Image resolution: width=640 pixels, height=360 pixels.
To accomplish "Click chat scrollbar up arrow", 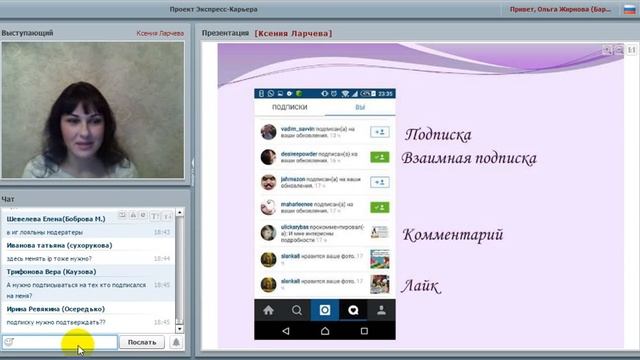I will click(180, 213).
